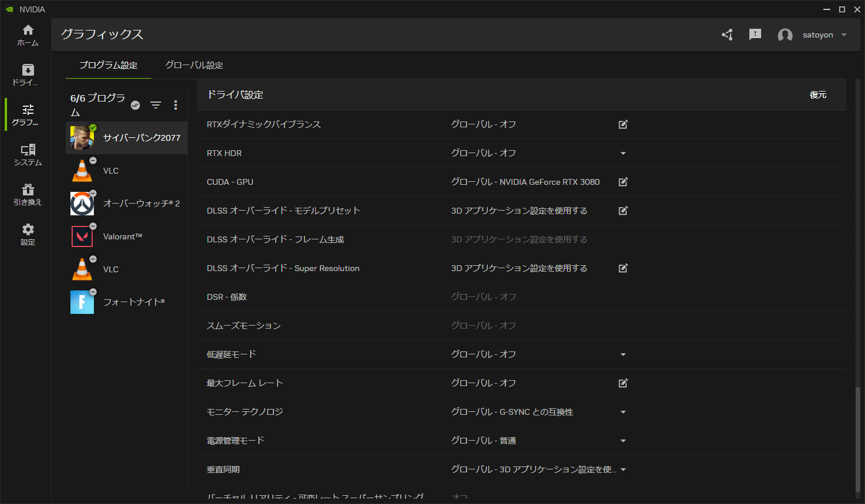Toggle the optimize-all checkmark in program list
Image resolution: width=865 pixels, height=504 pixels.
136,105
